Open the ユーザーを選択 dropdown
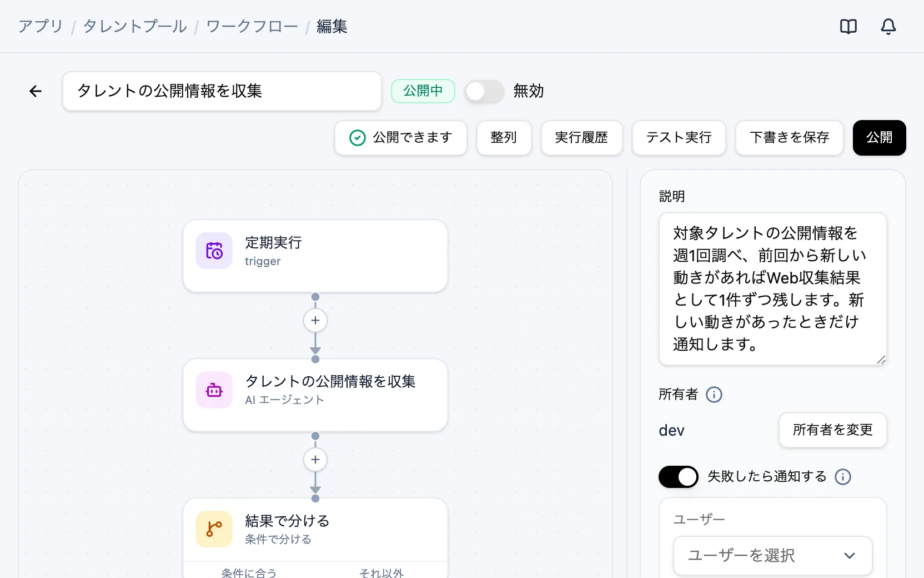 (772, 556)
